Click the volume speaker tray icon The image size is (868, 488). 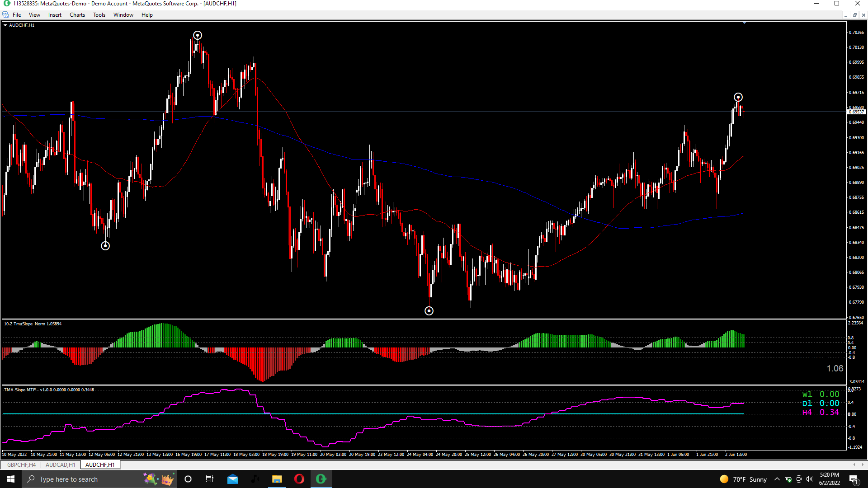[x=809, y=479]
